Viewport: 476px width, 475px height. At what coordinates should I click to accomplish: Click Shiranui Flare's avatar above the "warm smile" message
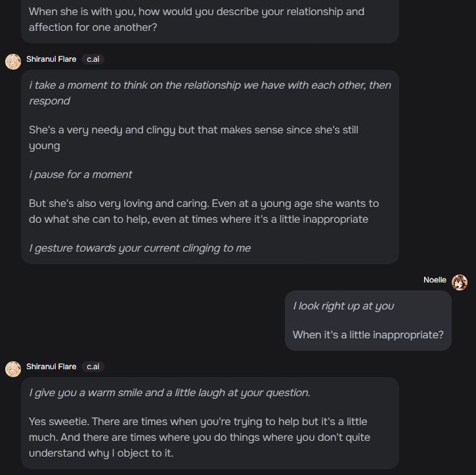[x=13, y=369]
